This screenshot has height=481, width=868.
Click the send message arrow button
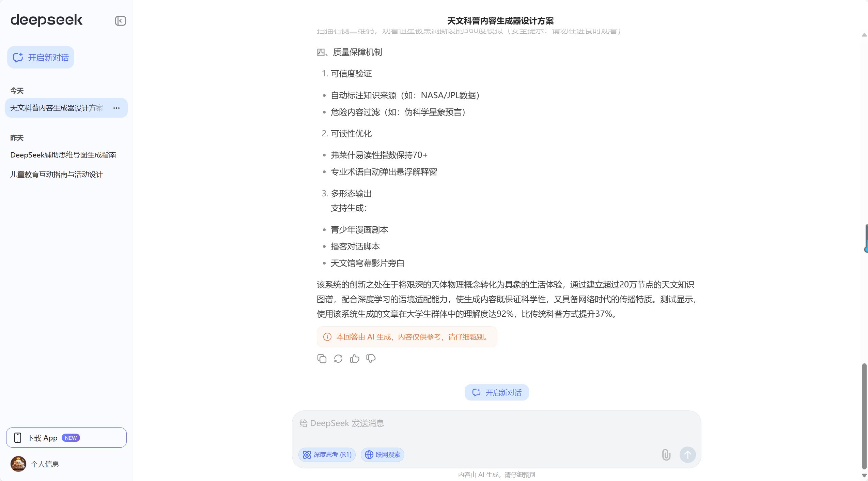pyautogui.click(x=687, y=454)
